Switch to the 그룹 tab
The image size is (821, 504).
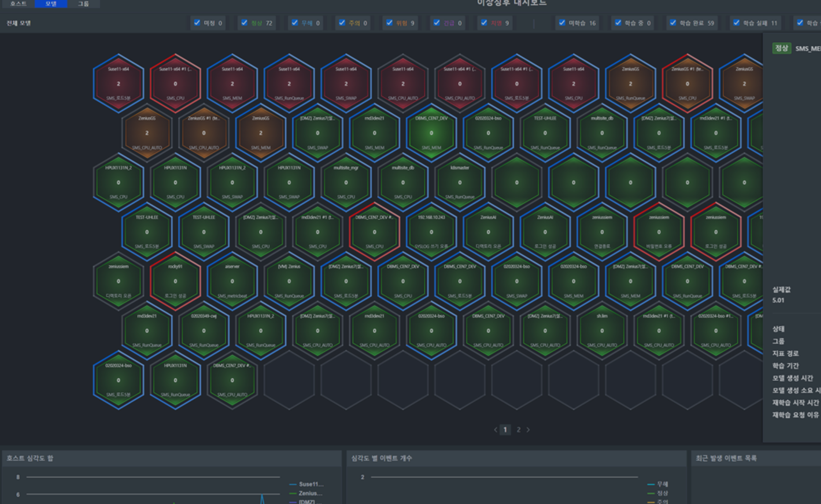point(83,4)
